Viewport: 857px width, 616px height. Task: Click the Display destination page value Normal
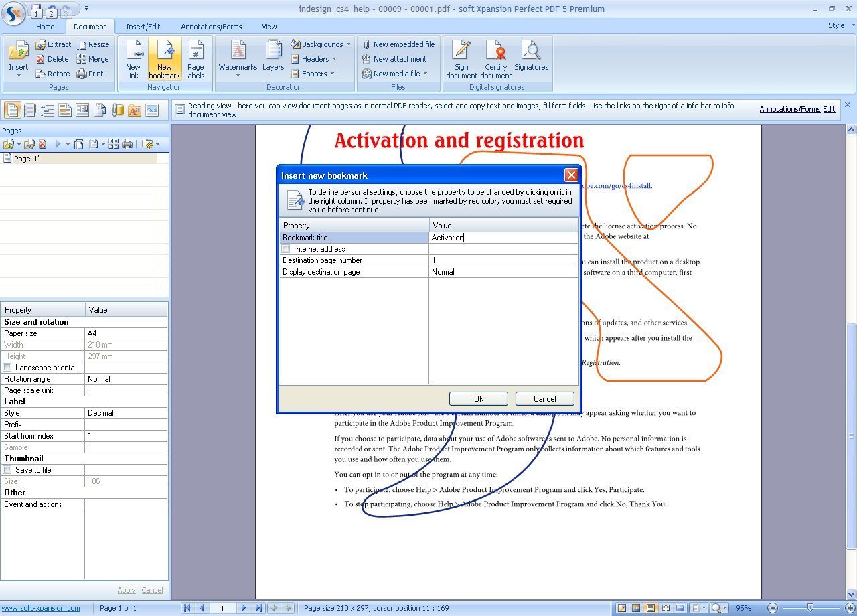coord(503,272)
